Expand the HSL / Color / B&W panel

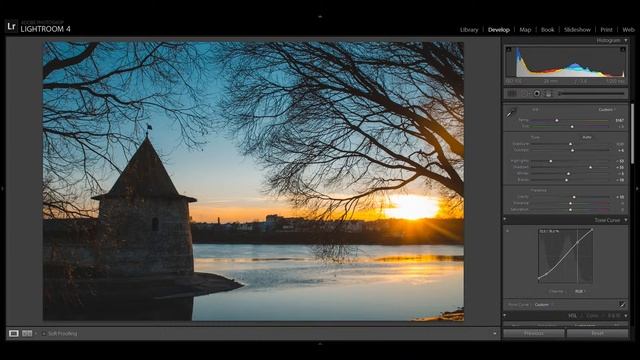point(626,316)
